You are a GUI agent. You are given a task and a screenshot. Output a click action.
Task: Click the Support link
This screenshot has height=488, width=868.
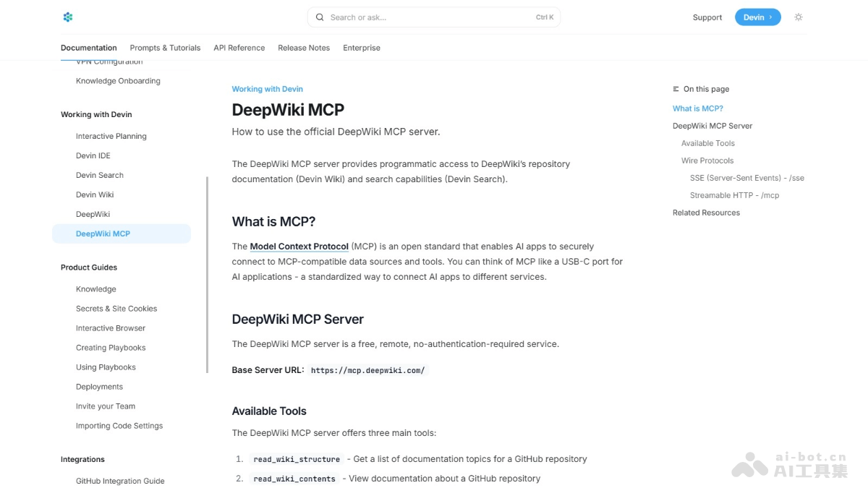707,17
